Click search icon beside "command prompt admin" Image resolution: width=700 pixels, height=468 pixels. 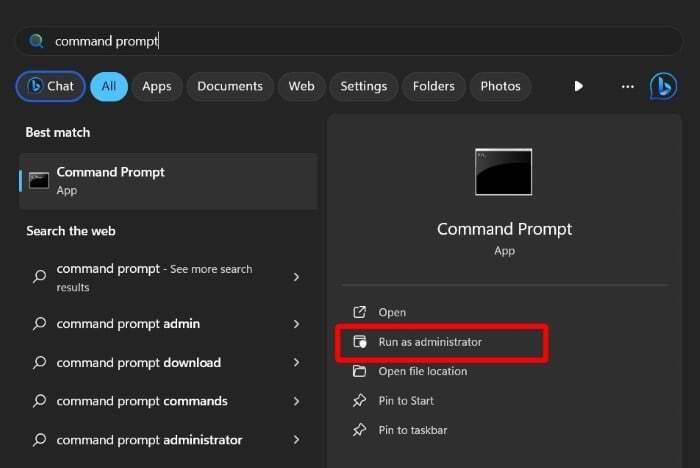(39, 324)
